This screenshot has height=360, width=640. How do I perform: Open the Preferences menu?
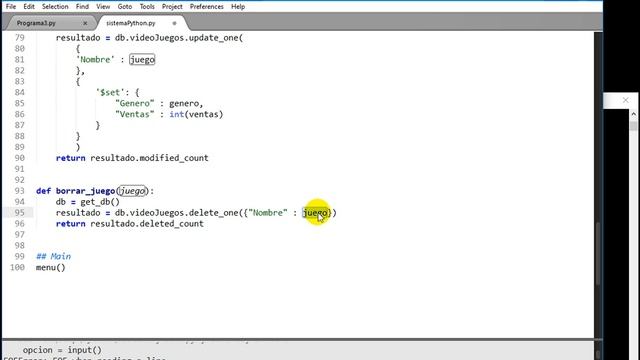pos(207,7)
